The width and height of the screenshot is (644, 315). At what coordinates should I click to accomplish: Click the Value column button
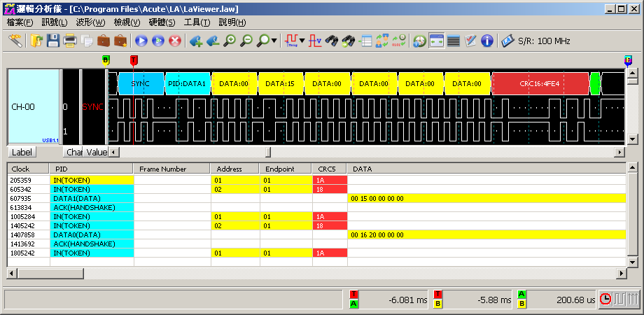click(x=97, y=153)
